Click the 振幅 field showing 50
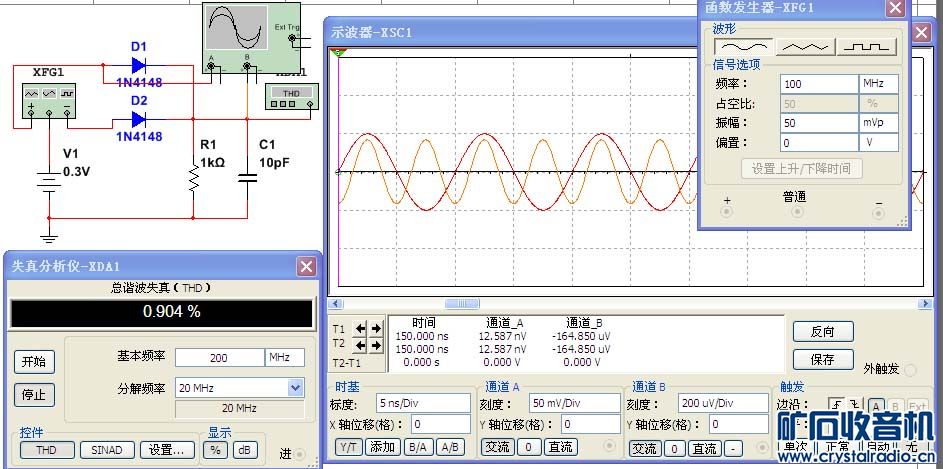 (819, 123)
